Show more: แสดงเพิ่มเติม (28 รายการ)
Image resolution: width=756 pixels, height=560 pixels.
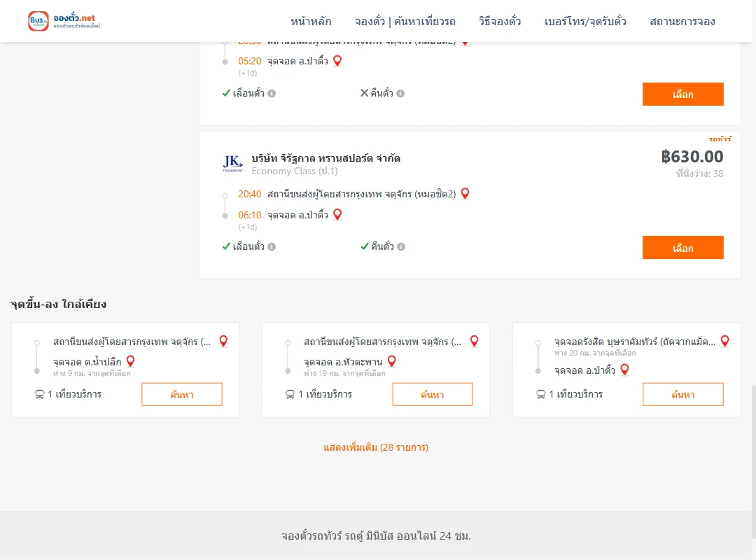(376, 447)
